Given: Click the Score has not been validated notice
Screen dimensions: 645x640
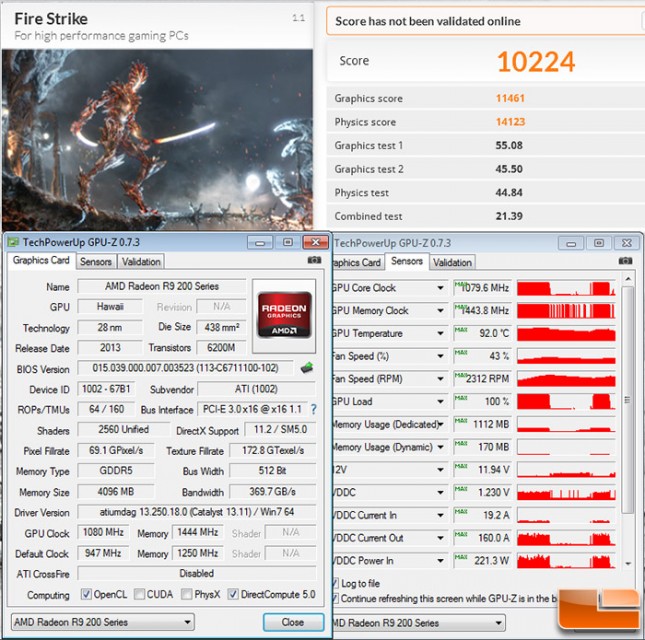Looking at the screenshot, I should point(485,21).
